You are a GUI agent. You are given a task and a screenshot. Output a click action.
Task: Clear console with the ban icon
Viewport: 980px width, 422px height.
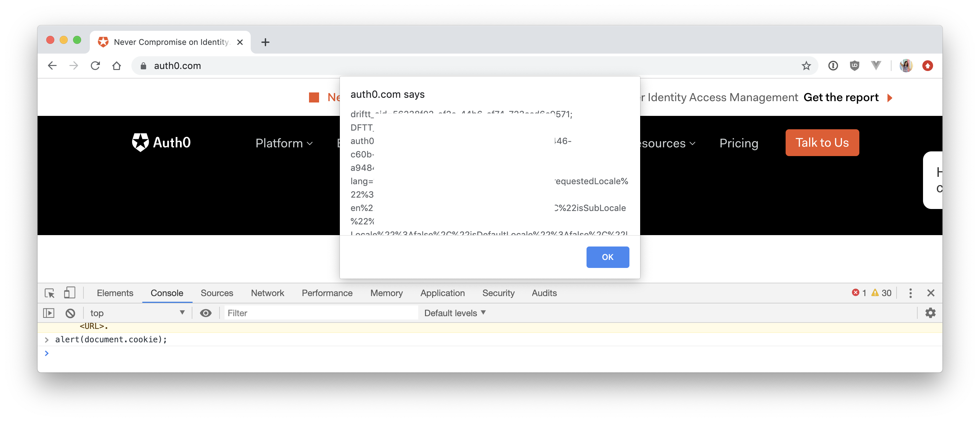tap(70, 313)
